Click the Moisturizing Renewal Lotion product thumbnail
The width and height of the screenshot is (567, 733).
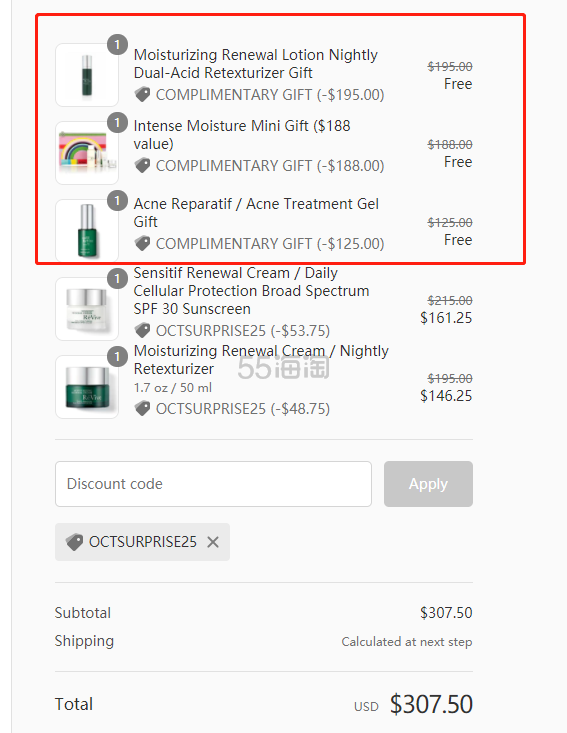pyautogui.click(x=87, y=75)
